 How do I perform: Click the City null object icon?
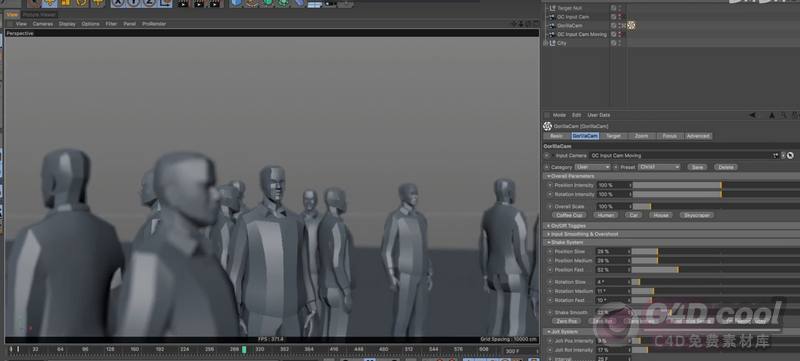point(552,43)
